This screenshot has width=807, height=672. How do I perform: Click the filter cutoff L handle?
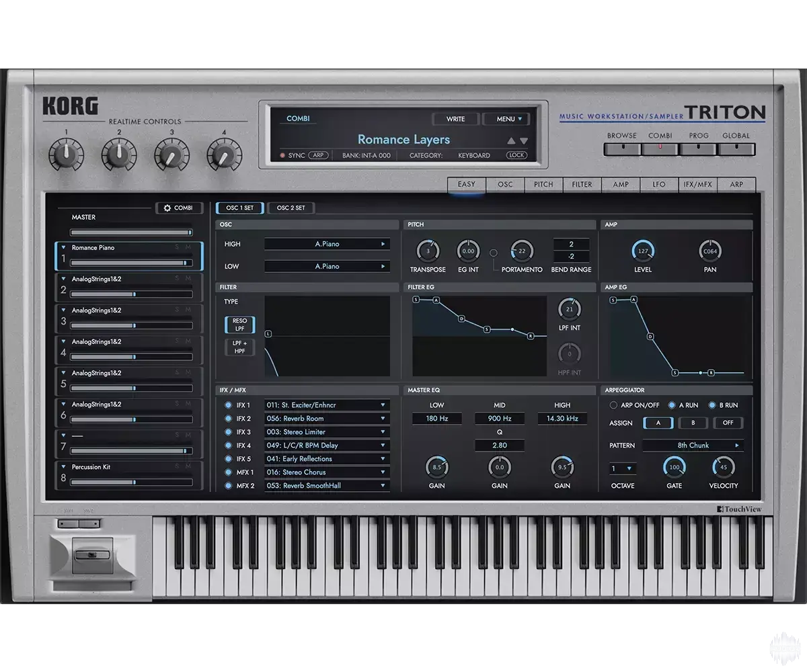pos(268,333)
